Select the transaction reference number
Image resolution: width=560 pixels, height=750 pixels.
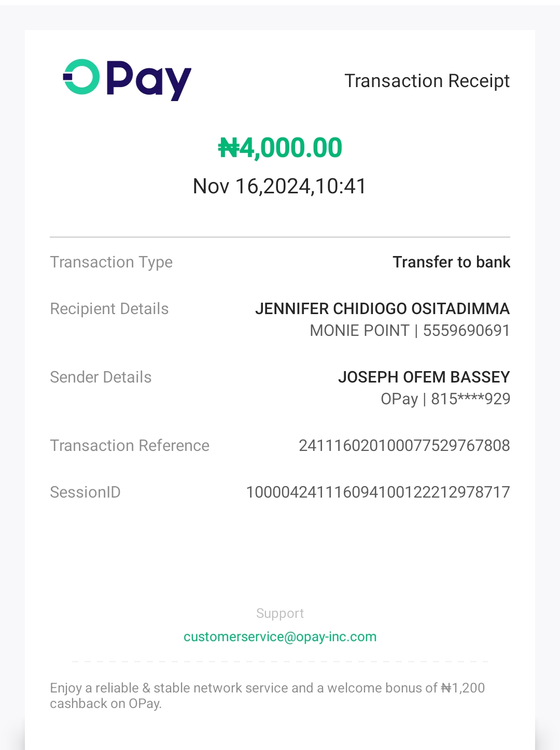404,446
